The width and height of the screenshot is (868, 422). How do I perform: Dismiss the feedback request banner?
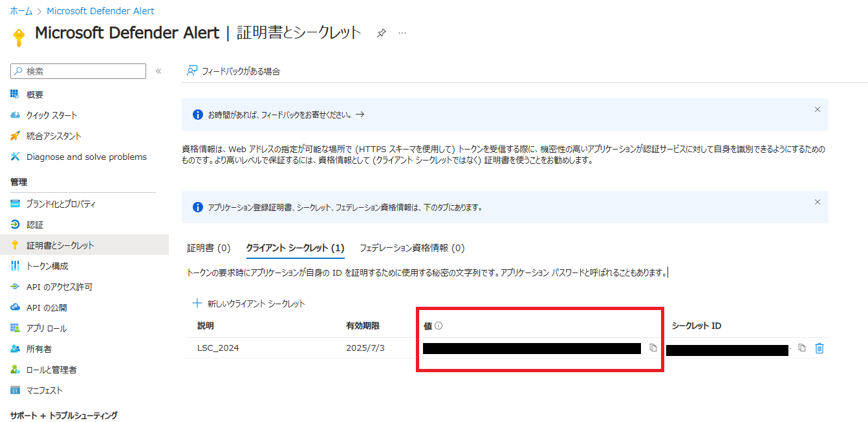(x=818, y=109)
